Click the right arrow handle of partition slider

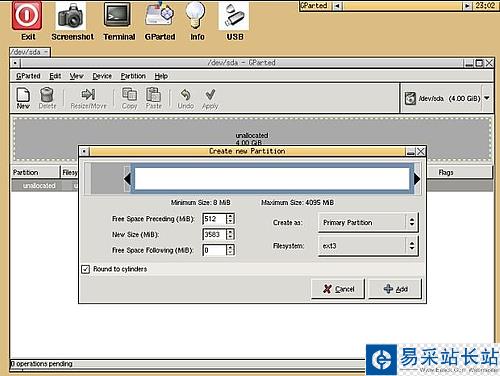pyautogui.click(x=417, y=179)
